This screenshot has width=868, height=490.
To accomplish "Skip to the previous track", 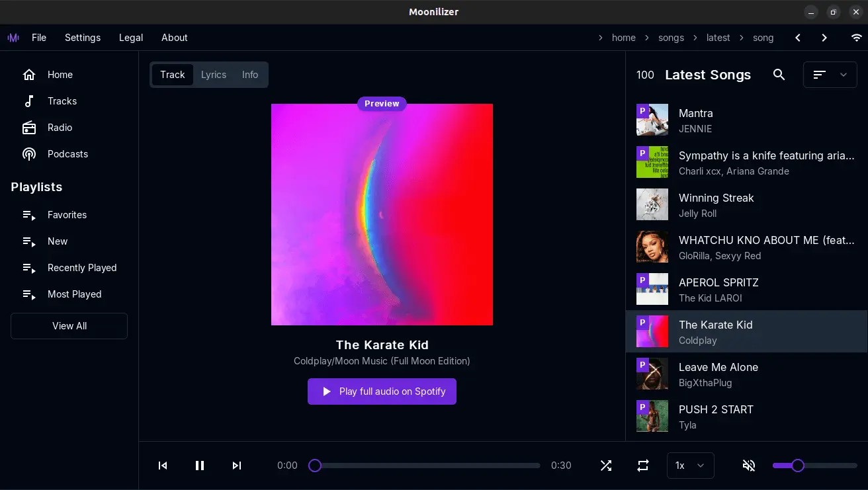I will coord(163,466).
